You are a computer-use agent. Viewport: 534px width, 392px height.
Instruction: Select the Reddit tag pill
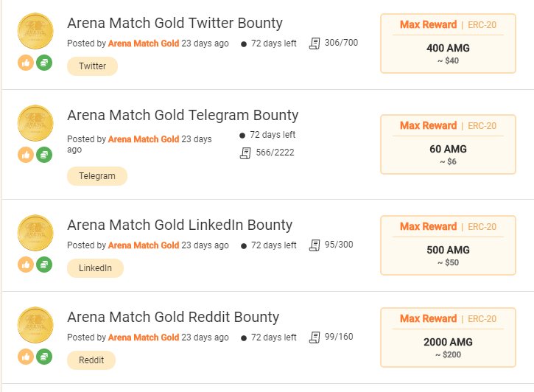91,360
